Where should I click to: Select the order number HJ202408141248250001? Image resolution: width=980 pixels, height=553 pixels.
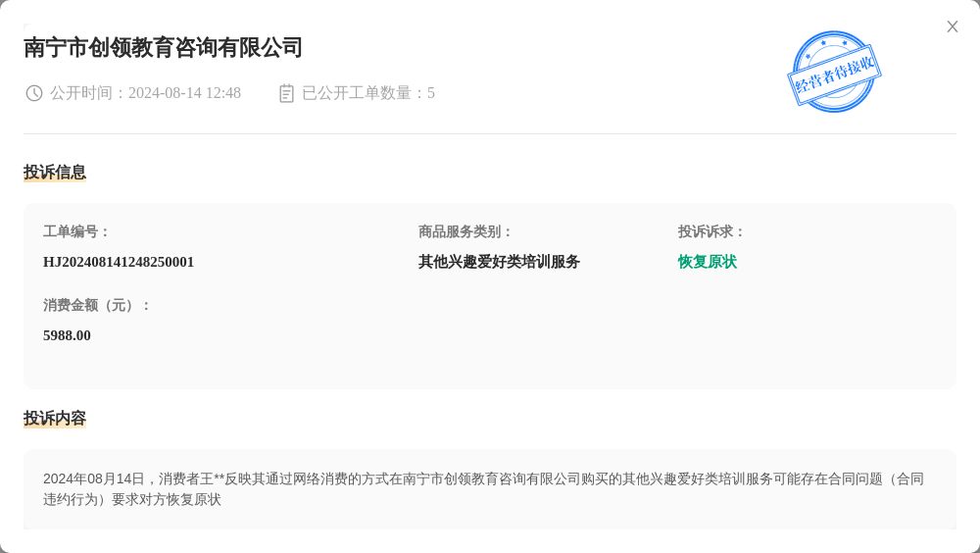119,262
